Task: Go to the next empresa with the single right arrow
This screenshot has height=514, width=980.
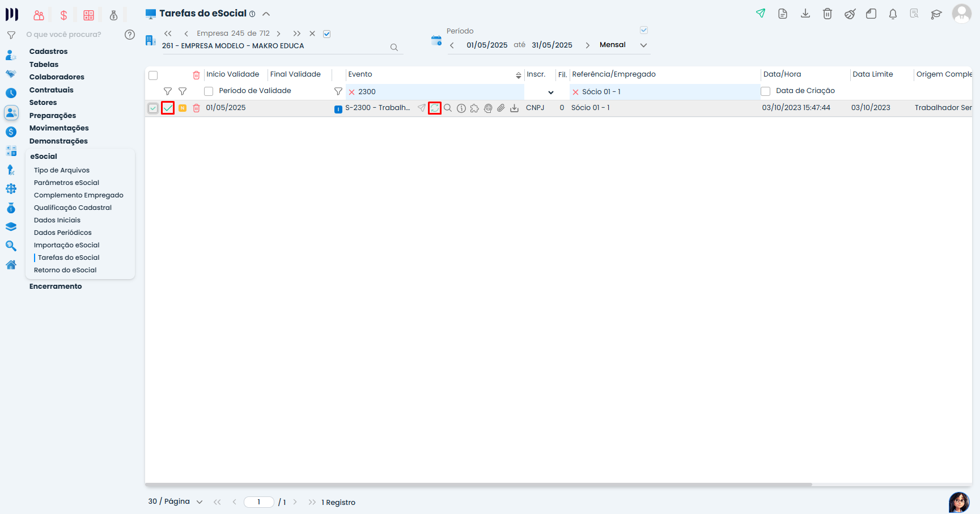Action: 278,34
